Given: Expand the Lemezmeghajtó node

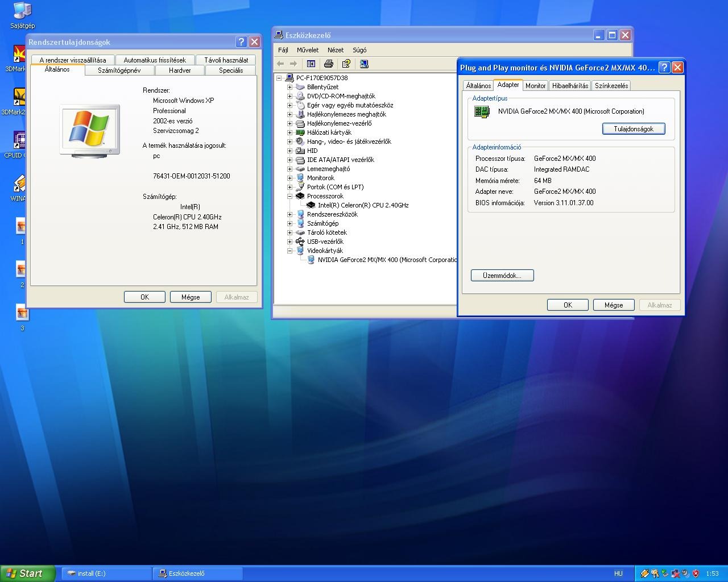Looking at the screenshot, I should (289, 169).
